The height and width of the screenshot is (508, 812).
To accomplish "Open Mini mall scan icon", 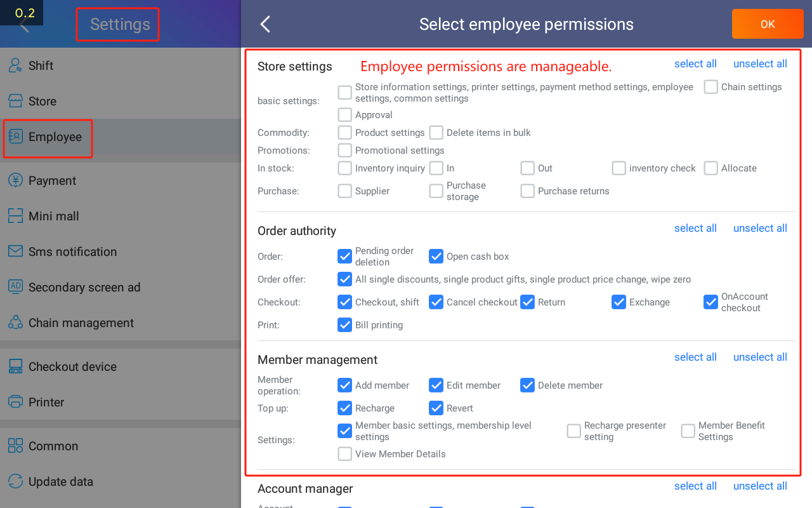I will coord(16,216).
